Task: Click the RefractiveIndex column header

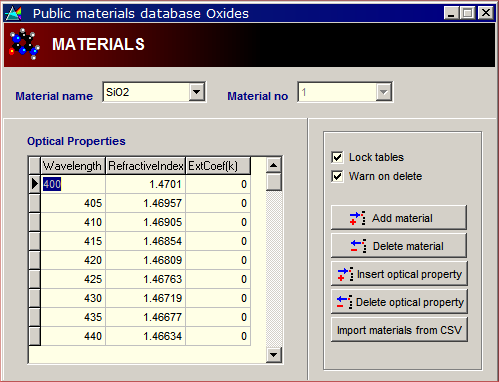Action: point(146,166)
